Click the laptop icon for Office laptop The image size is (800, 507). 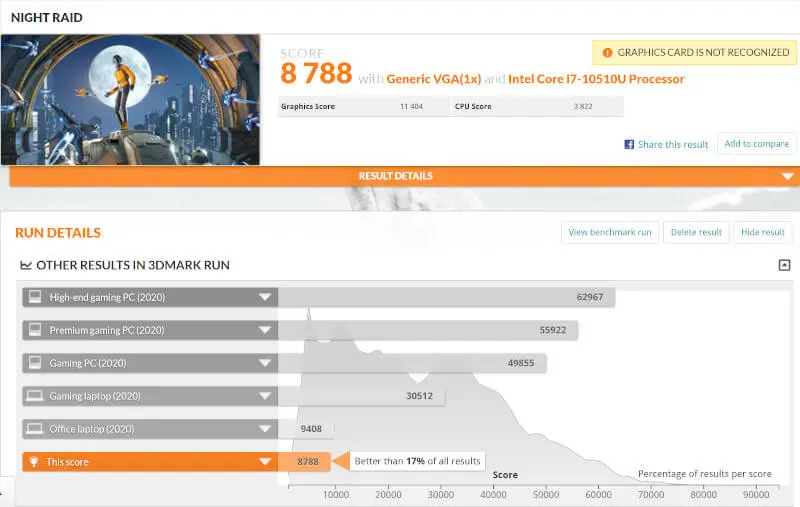pyautogui.click(x=35, y=429)
